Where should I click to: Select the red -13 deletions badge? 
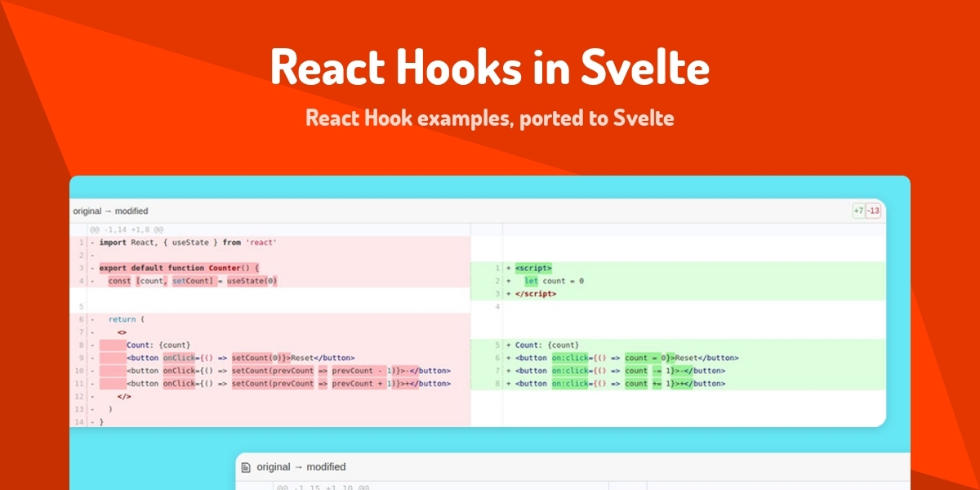(x=872, y=211)
